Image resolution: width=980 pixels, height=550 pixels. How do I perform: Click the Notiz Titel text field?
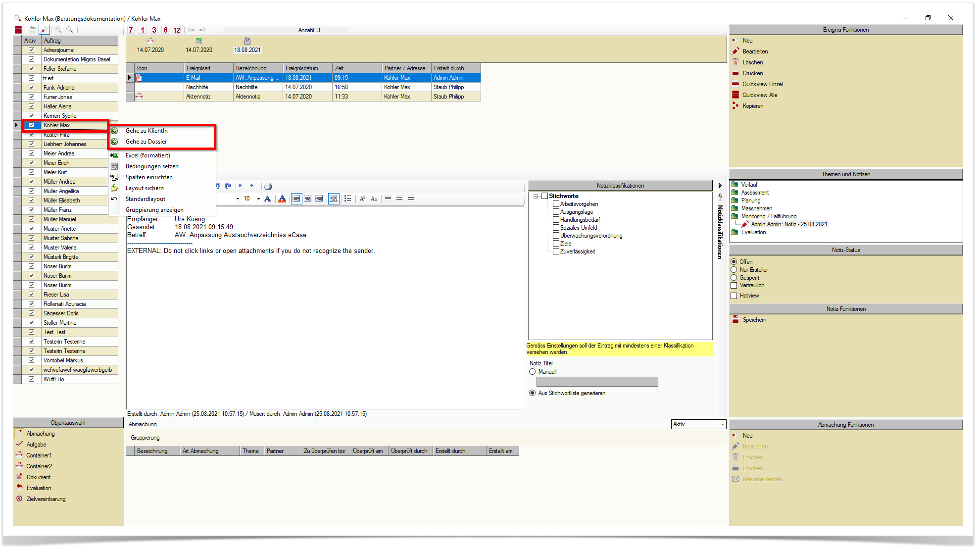coord(597,382)
